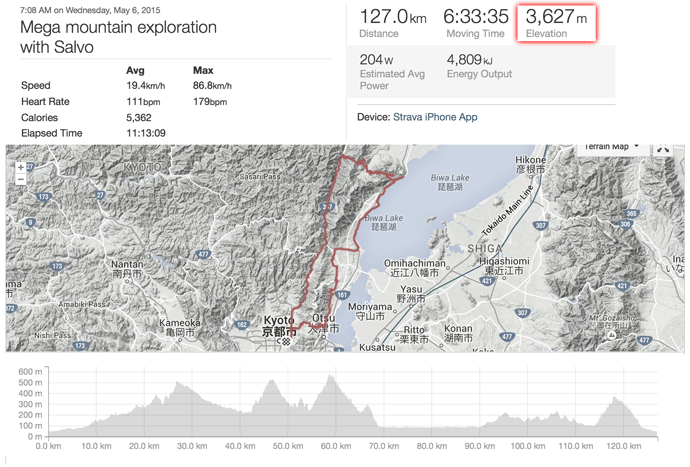Click route 307 shield near Hikone
Image resolution: width=690 pixels, height=467 pixels.
click(x=540, y=225)
